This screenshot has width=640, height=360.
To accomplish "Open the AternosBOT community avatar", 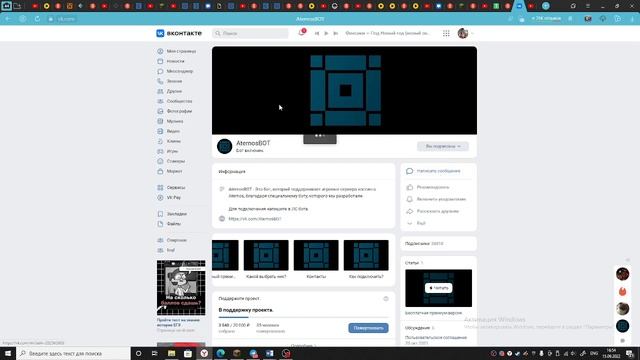I will coord(224,146).
